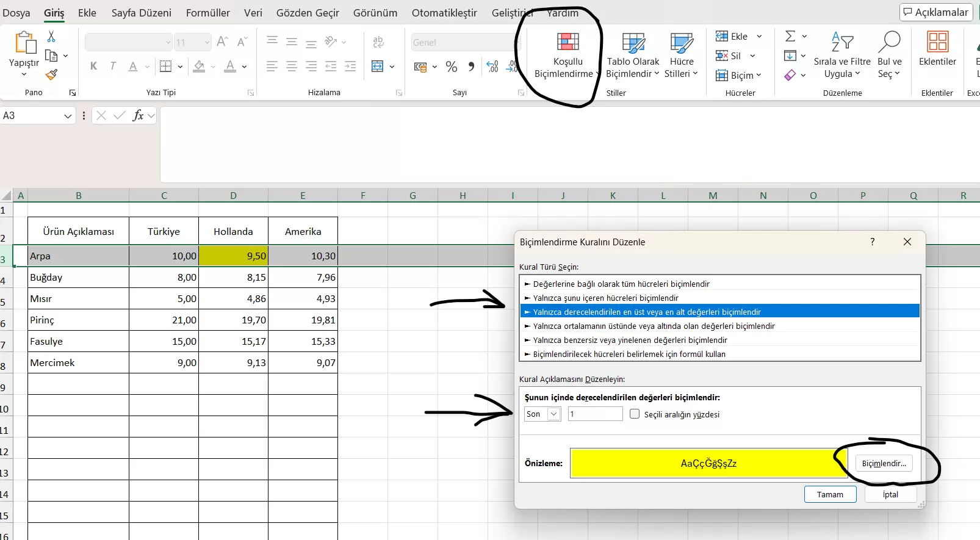Image resolution: width=980 pixels, height=540 pixels.
Task: Open Tablo Olarak Biçimlendir gallery
Action: pos(633,56)
